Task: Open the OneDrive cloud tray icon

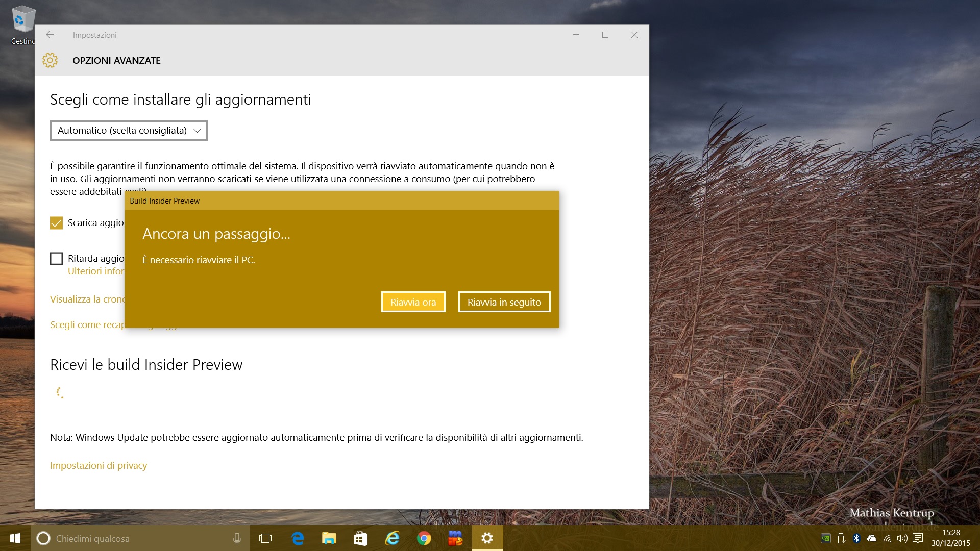Action: pos(872,538)
